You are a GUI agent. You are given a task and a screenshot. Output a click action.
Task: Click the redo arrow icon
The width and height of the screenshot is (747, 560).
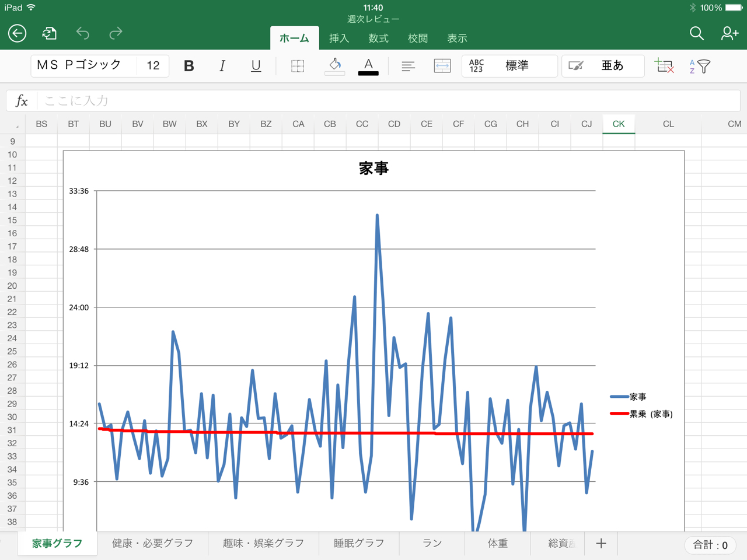tap(116, 33)
